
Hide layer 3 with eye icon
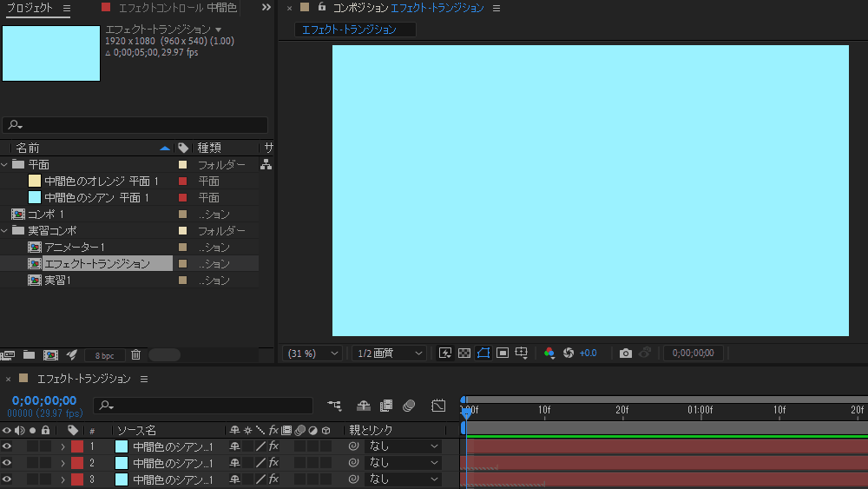7,479
